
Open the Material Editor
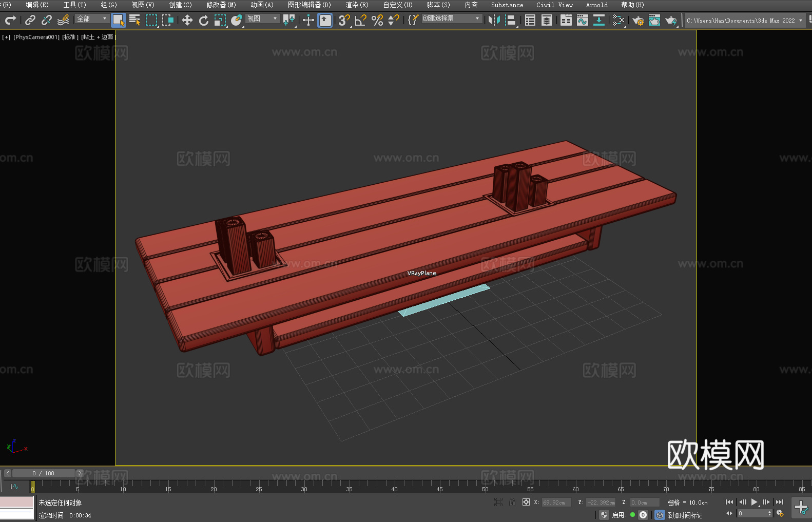click(618, 20)
